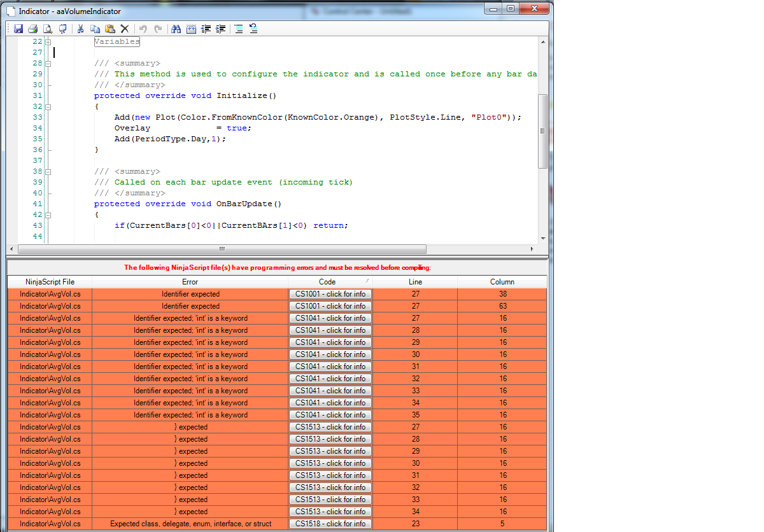
Task: Click the vertical scrollbar down arrow in the code editor
Action: pos(543,238)
